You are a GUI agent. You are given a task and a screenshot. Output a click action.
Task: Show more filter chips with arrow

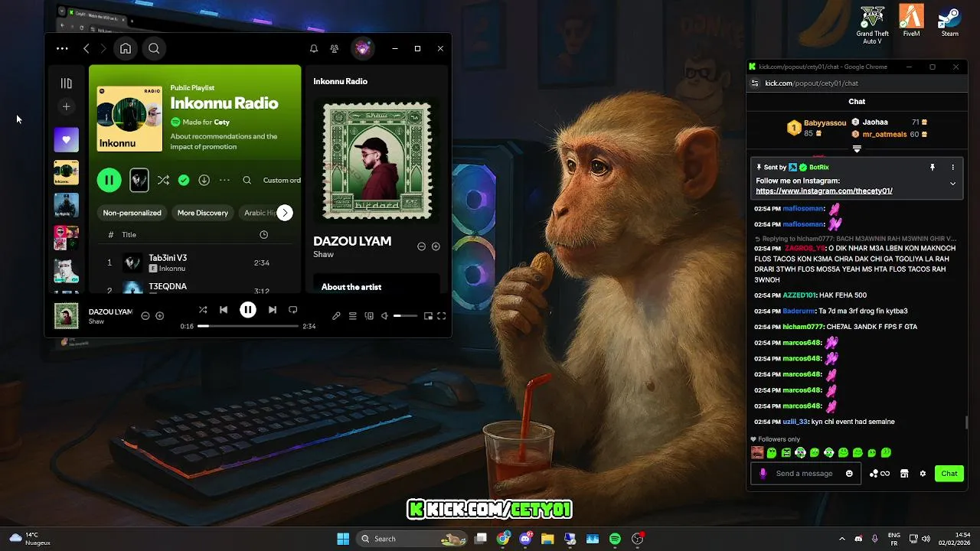(285, 213)
